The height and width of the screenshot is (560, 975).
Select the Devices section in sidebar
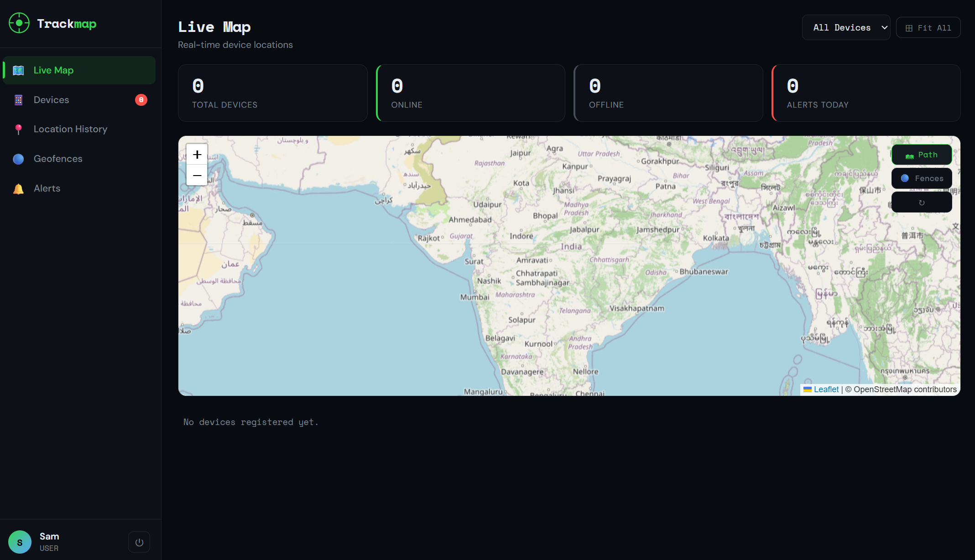coord(51,99)
